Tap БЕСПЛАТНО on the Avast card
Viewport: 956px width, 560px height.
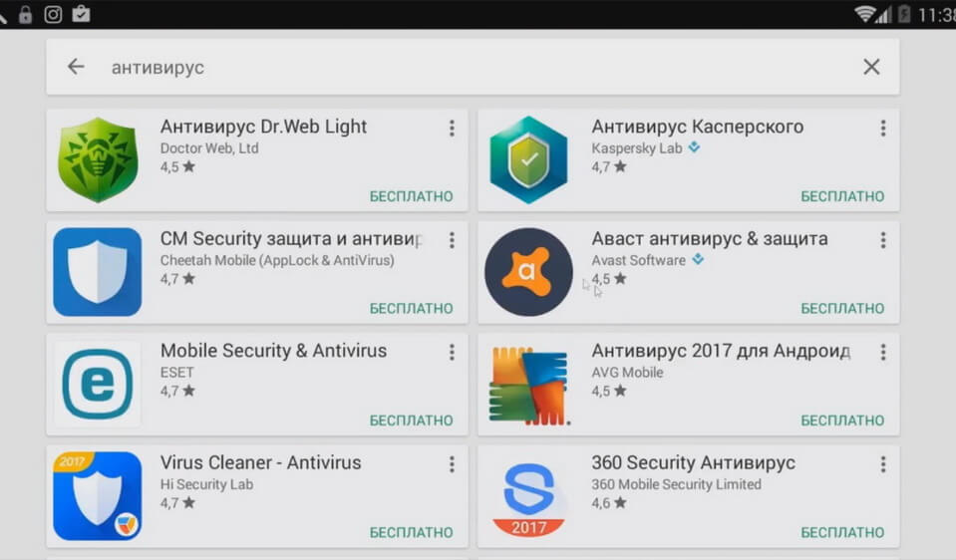pos(842,308)
